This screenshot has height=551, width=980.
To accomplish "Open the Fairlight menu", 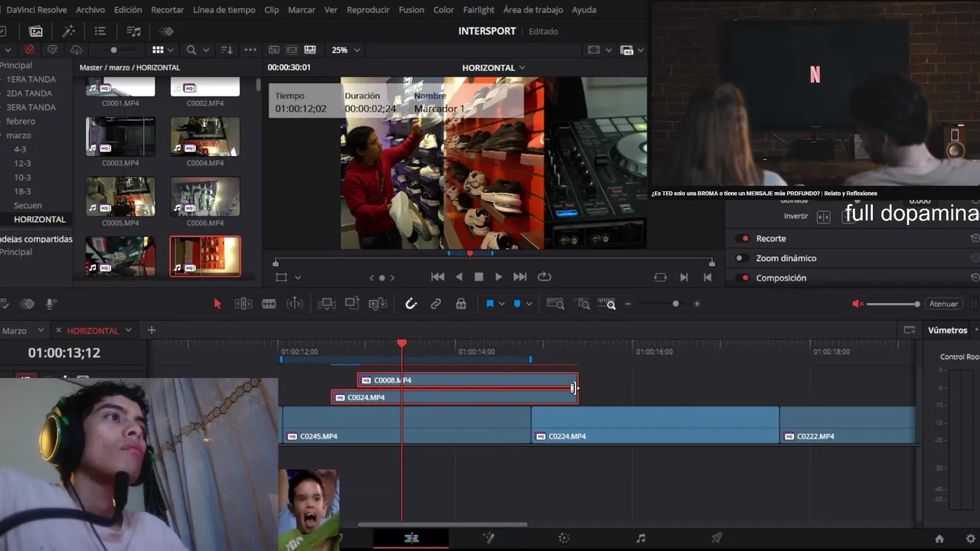I will pos(479,10).
